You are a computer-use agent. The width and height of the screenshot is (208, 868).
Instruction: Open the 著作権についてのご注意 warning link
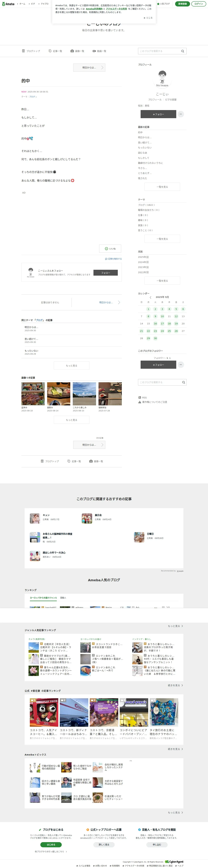(153, 402)
